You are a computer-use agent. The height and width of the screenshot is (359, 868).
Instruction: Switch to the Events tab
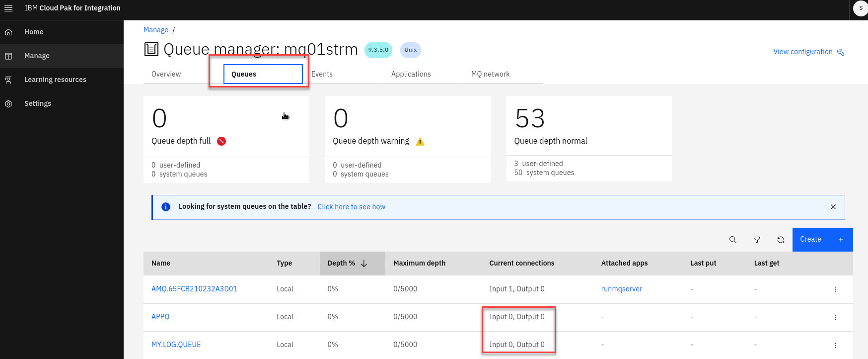[x=322, y=74]
